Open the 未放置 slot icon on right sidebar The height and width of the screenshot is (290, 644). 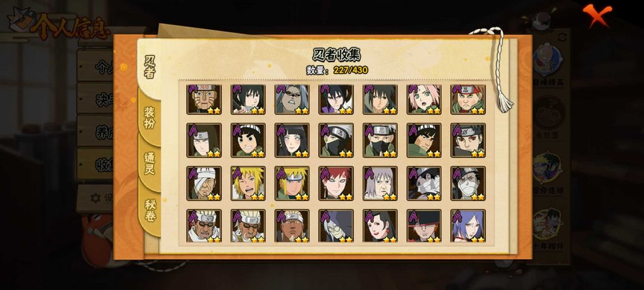pos(548,117)
